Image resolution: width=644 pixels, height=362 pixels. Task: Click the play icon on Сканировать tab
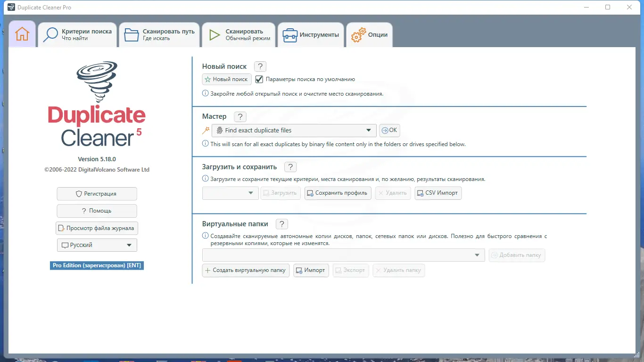pyautogui.click(x=214, y=34)
